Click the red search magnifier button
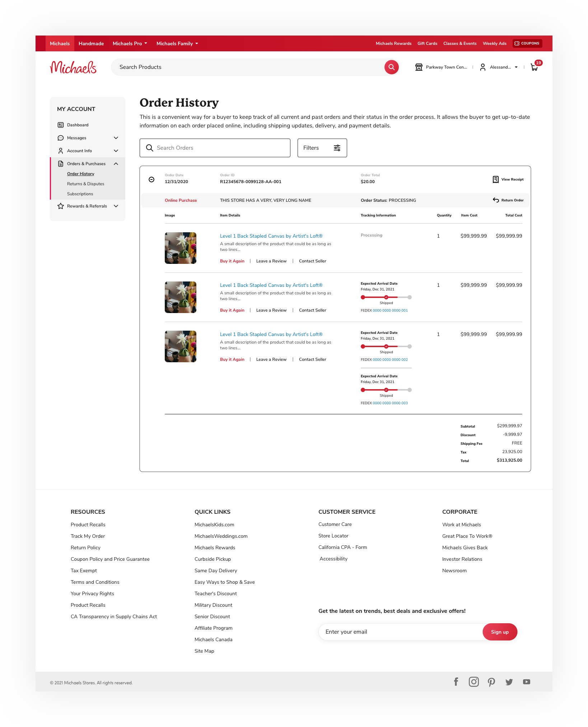Viewport: 588px width, 727px height. click(x=391, y=67)
